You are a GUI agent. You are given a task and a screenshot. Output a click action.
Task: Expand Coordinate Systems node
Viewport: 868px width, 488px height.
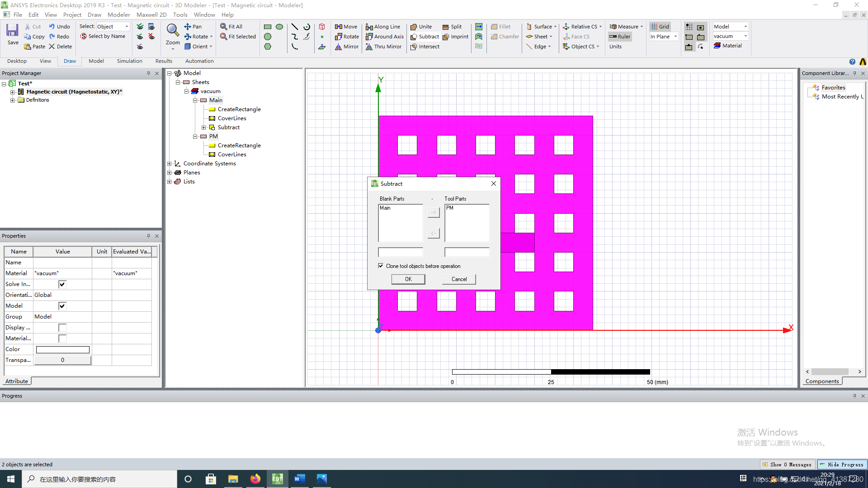coord(169,164)
